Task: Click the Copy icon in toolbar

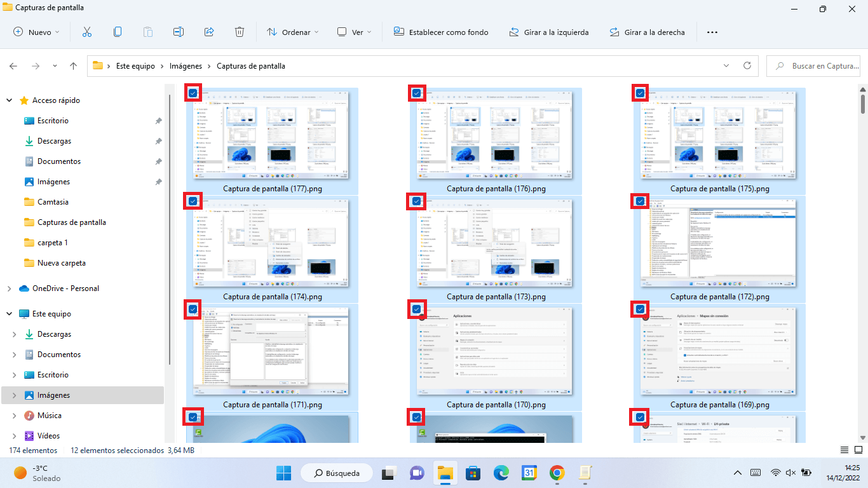Action: pos(118,32)
